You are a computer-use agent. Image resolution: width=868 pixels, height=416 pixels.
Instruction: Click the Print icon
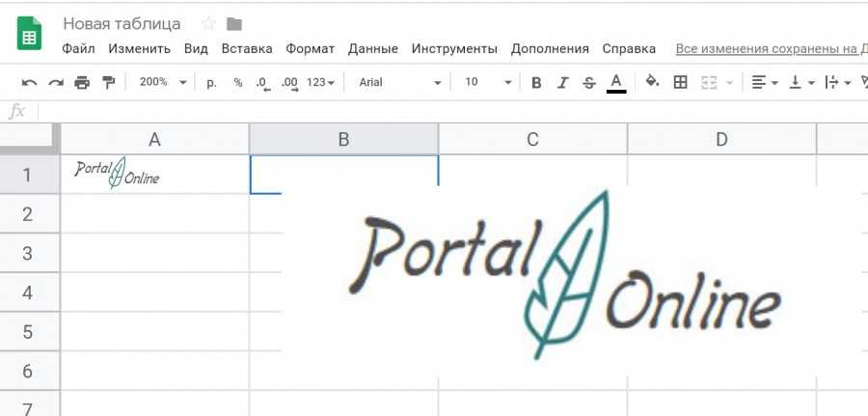point(82,83)
